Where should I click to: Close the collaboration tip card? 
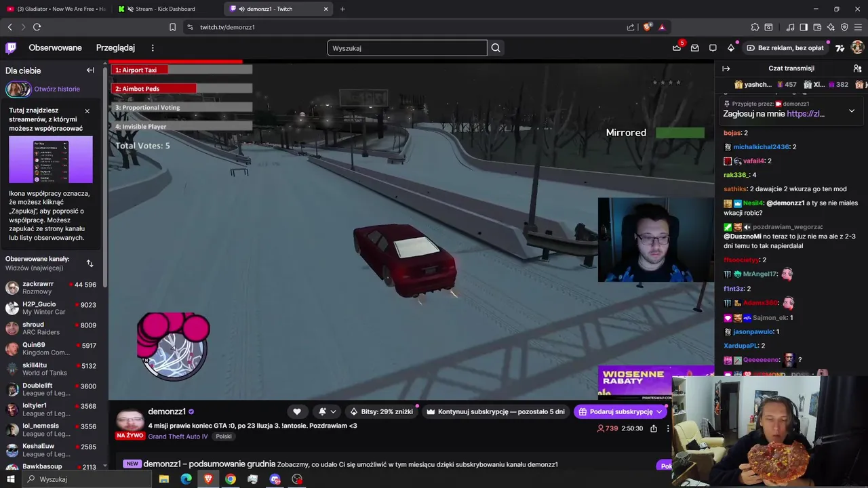click(87, 110)
